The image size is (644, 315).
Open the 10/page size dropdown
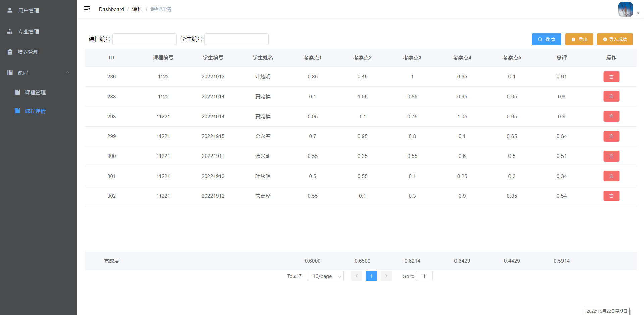click(x=325, y=276)
